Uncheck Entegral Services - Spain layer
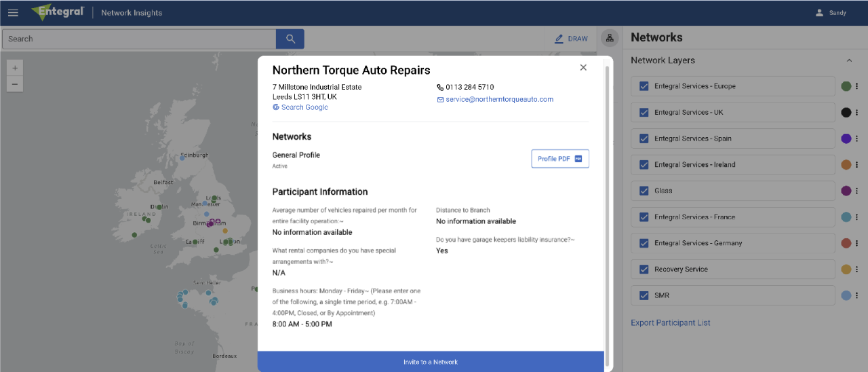This screenshot has width=868, height=372. click(x=644, y=138)
